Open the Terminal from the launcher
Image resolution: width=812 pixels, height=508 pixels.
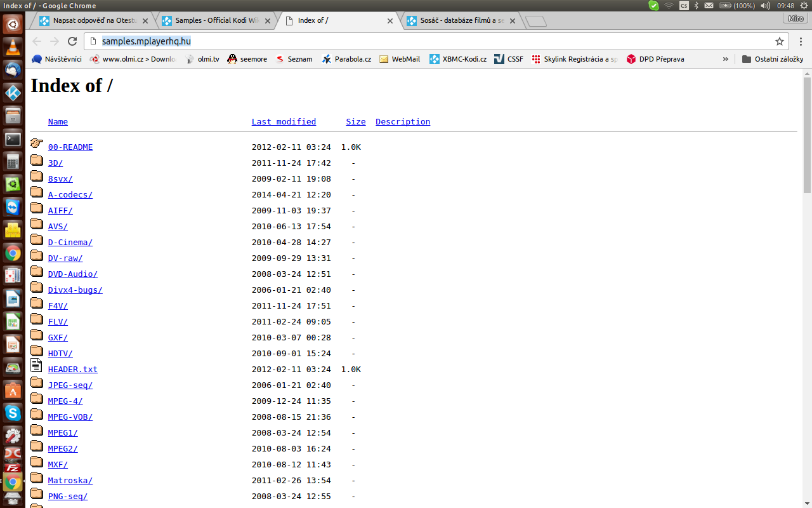click(13, 139)
